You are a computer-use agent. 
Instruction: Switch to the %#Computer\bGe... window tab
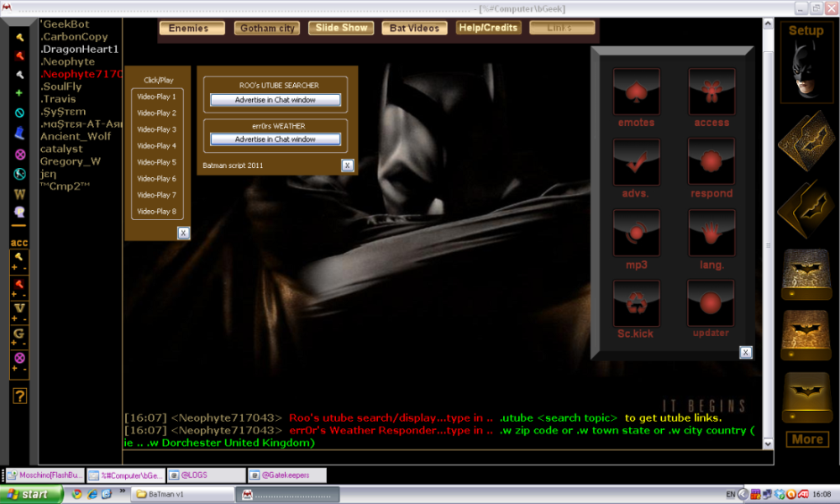[126, 475]
